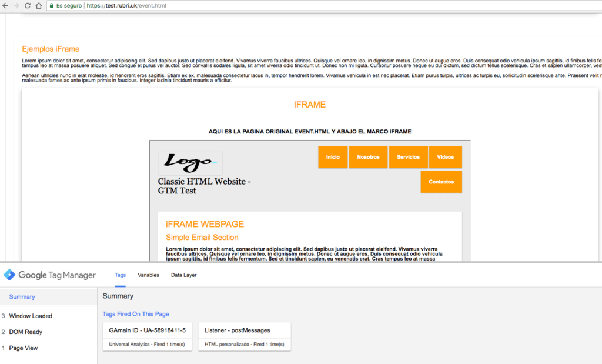This screenshot has width=602, height=364.
Task: Click the browser forward arrow
Action: point(16,5)
